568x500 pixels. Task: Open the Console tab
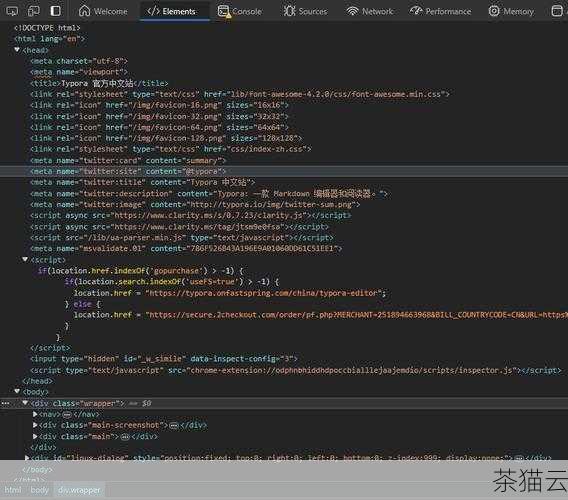click(x=240, y=11)
